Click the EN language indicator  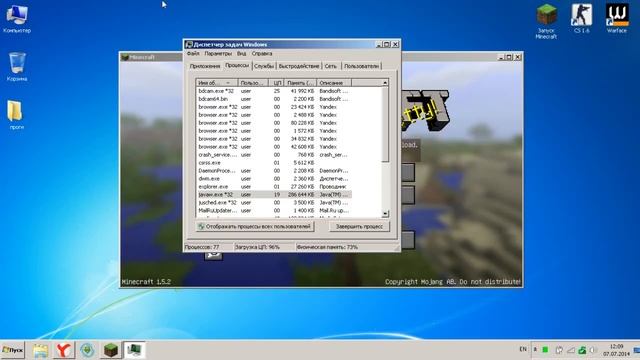(x=523, y=349)
